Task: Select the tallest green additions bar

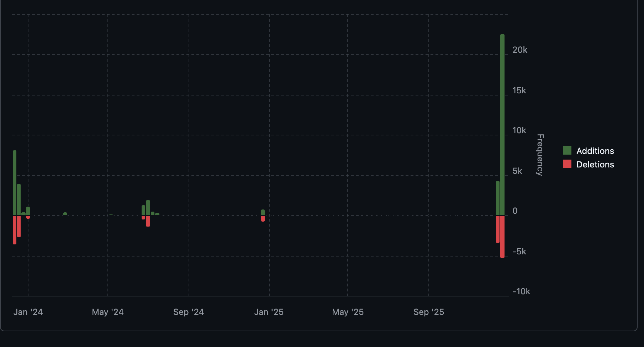Action: [502, 125]
